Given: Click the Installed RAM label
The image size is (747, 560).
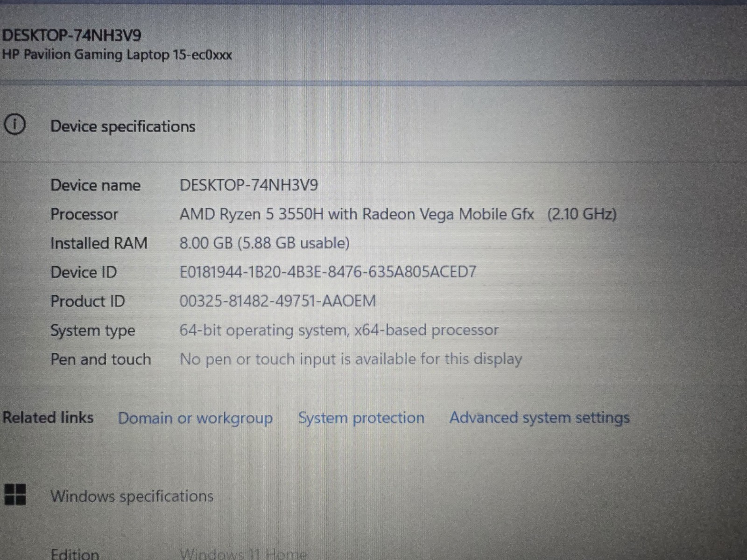Looking at the screenshot, I should point(99,243).
